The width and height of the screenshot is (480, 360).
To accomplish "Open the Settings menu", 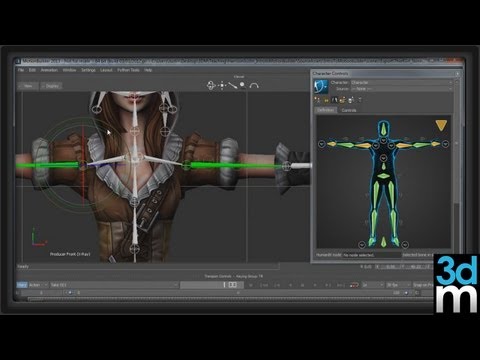I will pos(88,70).
